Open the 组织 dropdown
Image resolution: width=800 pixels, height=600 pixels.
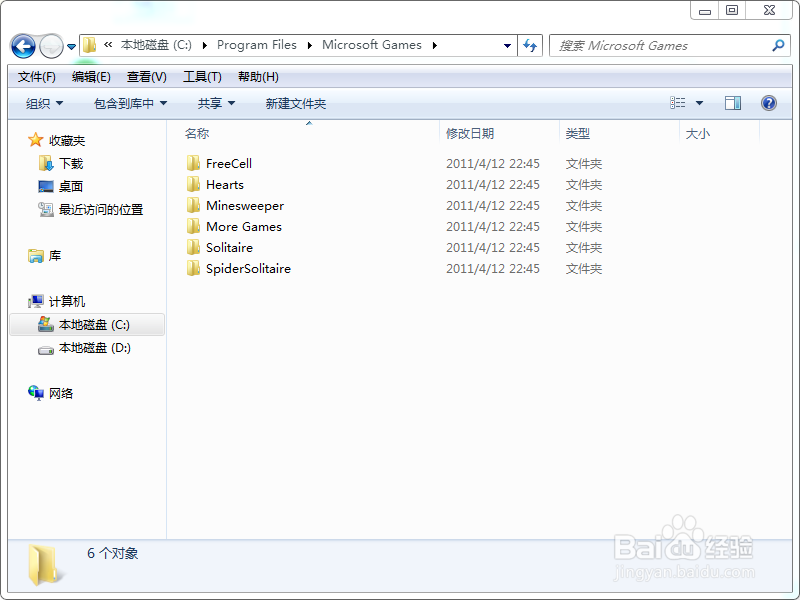coord(44,104)
